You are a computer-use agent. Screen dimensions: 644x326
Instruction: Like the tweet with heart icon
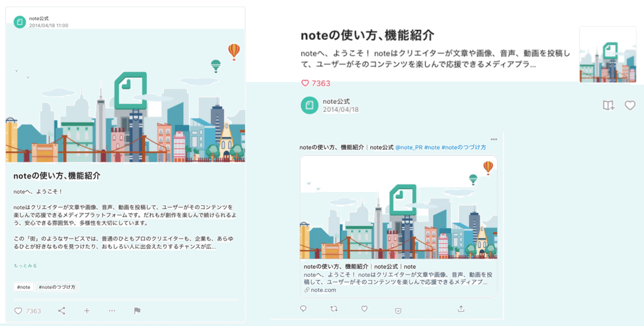pos(364,309)
